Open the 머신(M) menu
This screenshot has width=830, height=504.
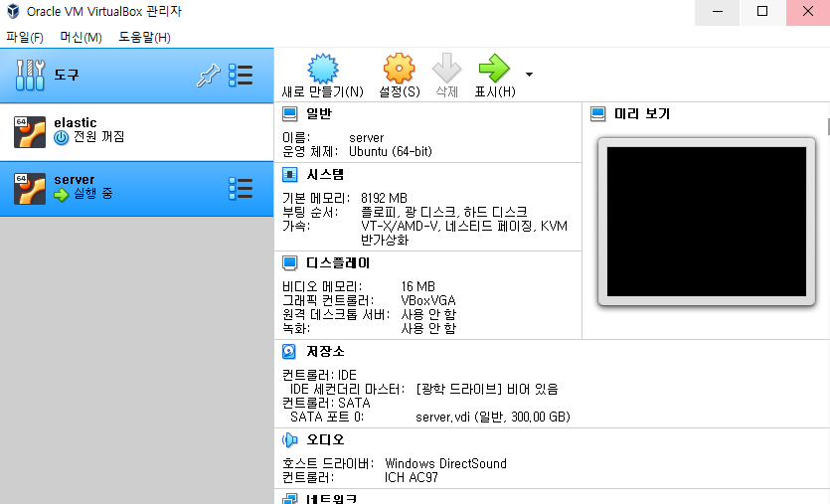[81, 37]
